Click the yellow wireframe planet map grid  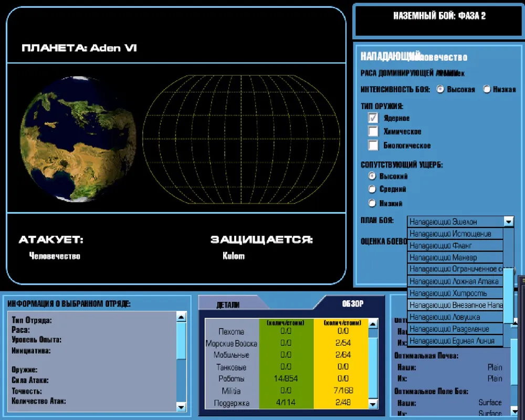coord(241,139)
